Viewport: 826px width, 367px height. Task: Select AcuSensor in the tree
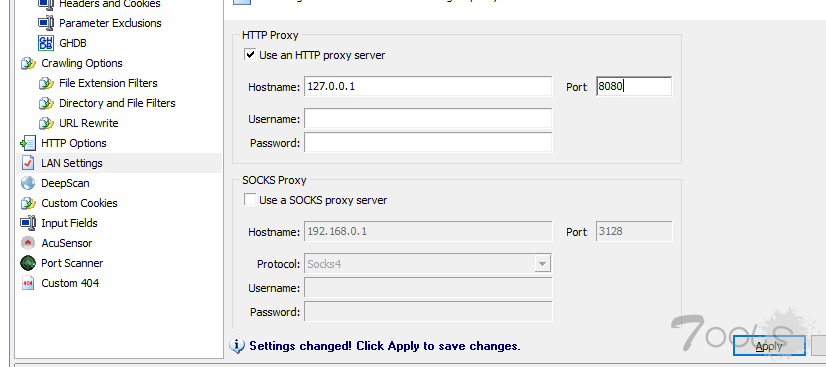(66, 243)
